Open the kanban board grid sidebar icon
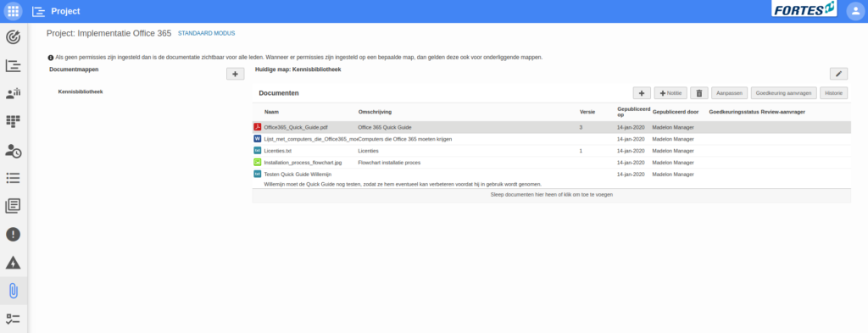 tap(14, 122)
